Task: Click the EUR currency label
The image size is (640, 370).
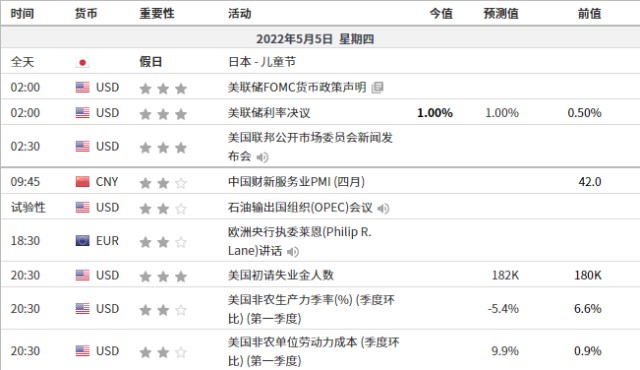Action: (107, 241)
